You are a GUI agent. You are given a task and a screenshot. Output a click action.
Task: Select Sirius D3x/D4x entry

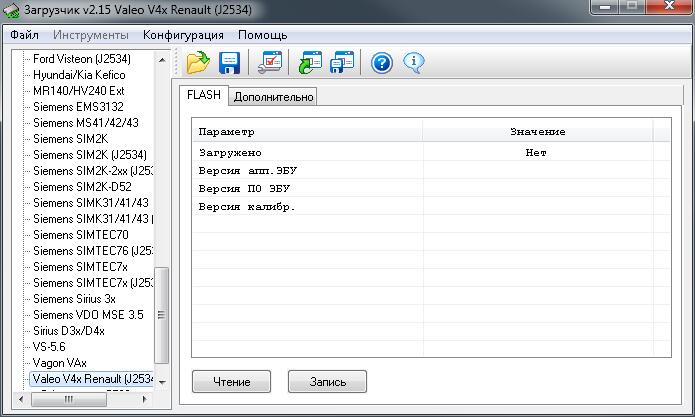[x=69, y=331]
